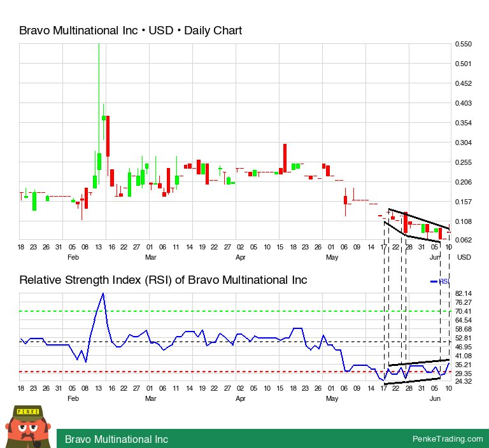Click the Mar month label under price chart
This screenshot has width=489, height=448.
pyautogui.click(x=151, y=257)
